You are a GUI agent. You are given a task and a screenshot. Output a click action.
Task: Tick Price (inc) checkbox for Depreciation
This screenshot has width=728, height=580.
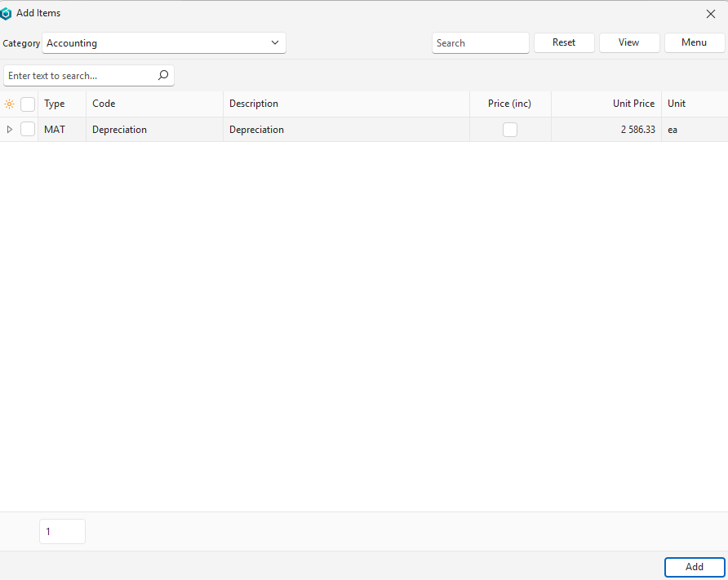(x=510, y=129)
